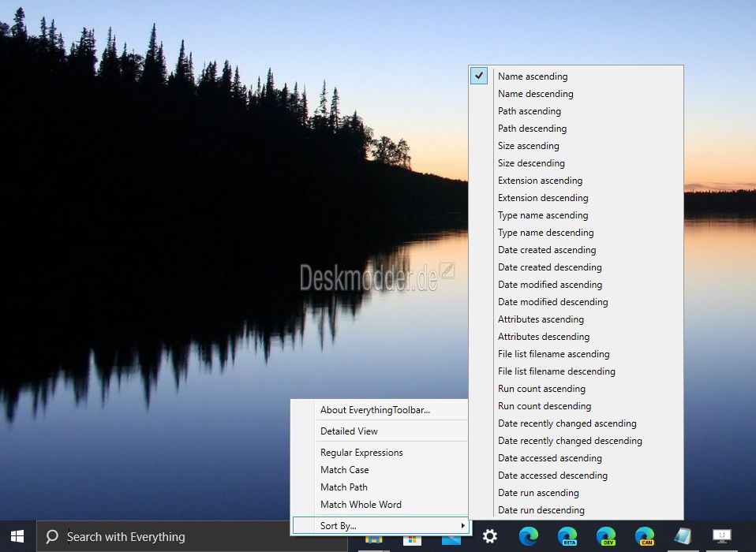The height and width of the screenshot is (552, 756).
Task: Open the Windows Start menu
Action: coord(17,536)
